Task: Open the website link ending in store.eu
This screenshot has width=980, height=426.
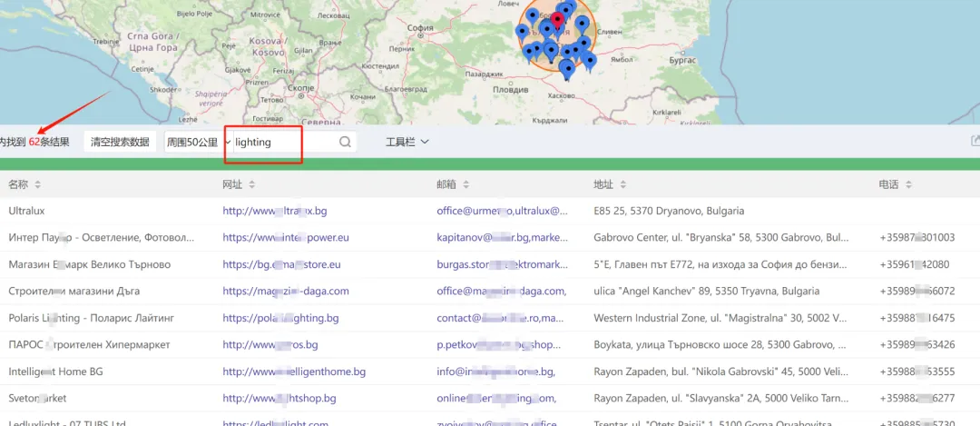Action: [x=282, y=264]
